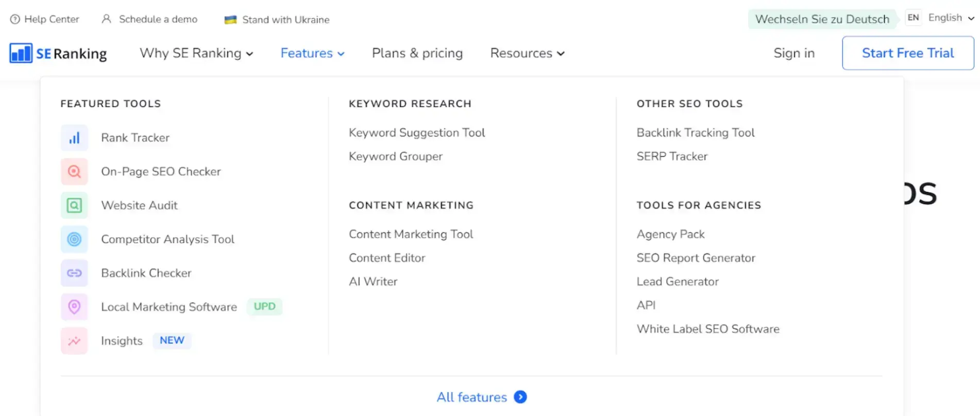Switch to German via Wechseln Sie zu Deutsch
This screenshot has height=416, width=980.
822,19
